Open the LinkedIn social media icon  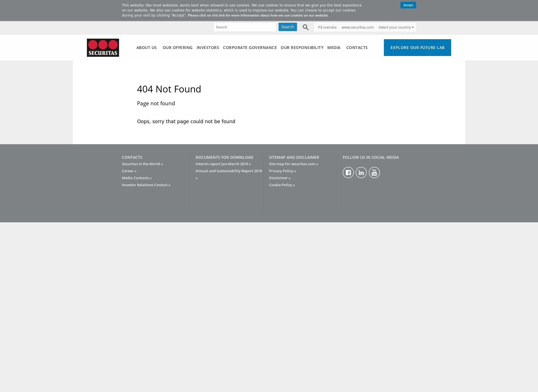[x=361, y=172]
